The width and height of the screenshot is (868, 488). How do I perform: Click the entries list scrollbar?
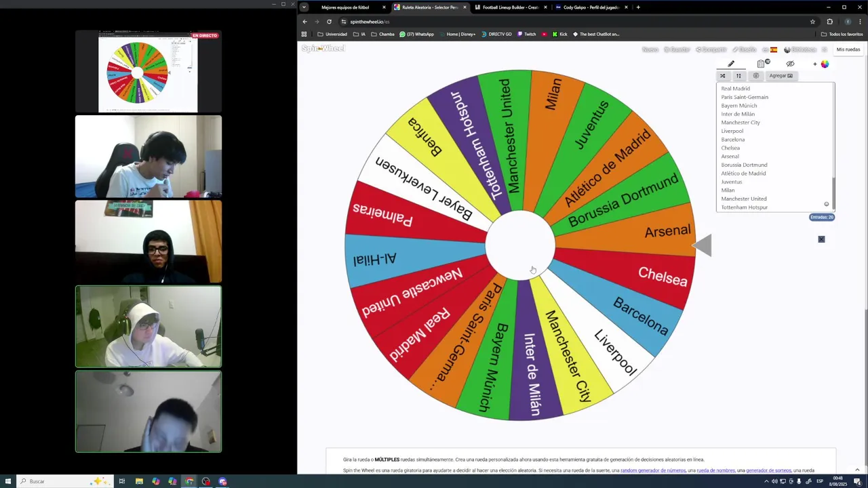[x=833, y=193]
